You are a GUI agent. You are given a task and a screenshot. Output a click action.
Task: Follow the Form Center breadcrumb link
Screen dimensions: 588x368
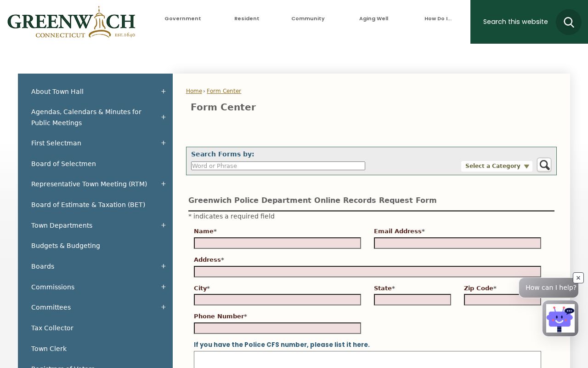pyautogui.click(x=224, y=91)
